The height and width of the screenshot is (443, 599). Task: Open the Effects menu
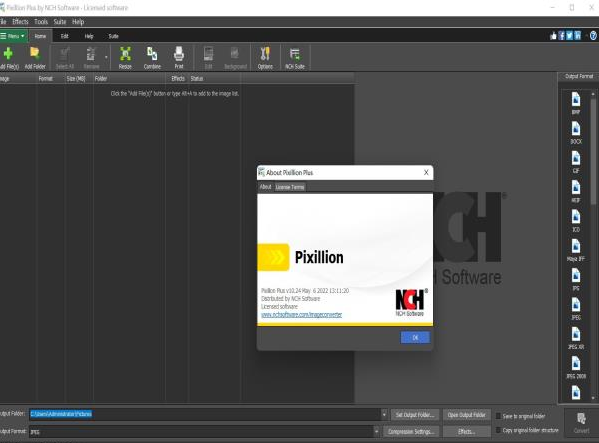tap(20, 22)
